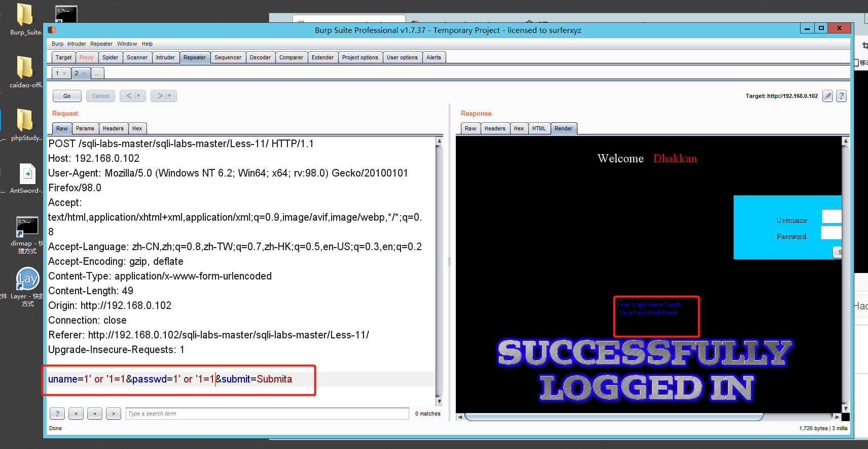The height and width of the screenshot is (449, 868).
Task: Show request Headers view
Action: click(113, 129)
